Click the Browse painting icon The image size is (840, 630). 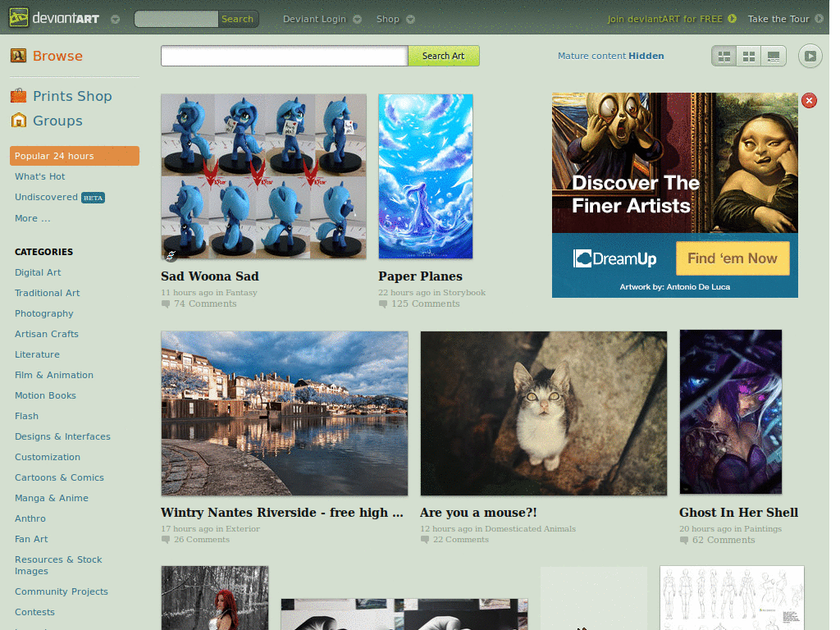19,55
